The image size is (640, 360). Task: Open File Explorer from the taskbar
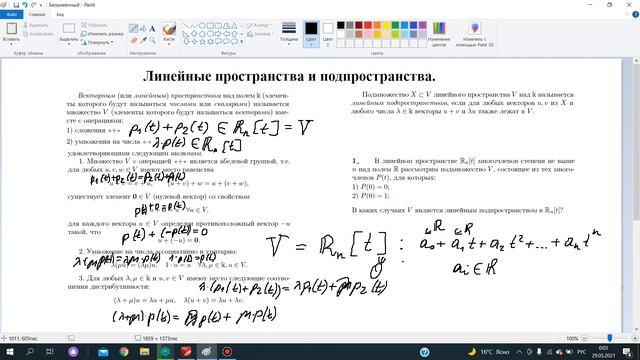[144, 351]
